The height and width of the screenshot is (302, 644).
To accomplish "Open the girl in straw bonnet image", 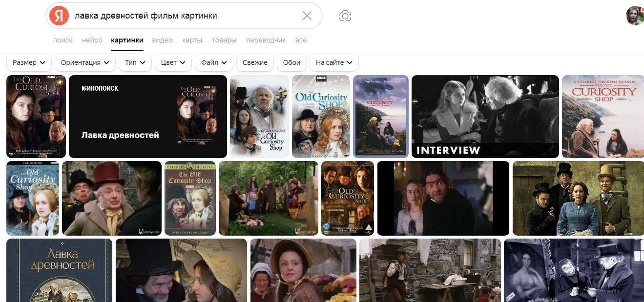I will click(303, 270).
